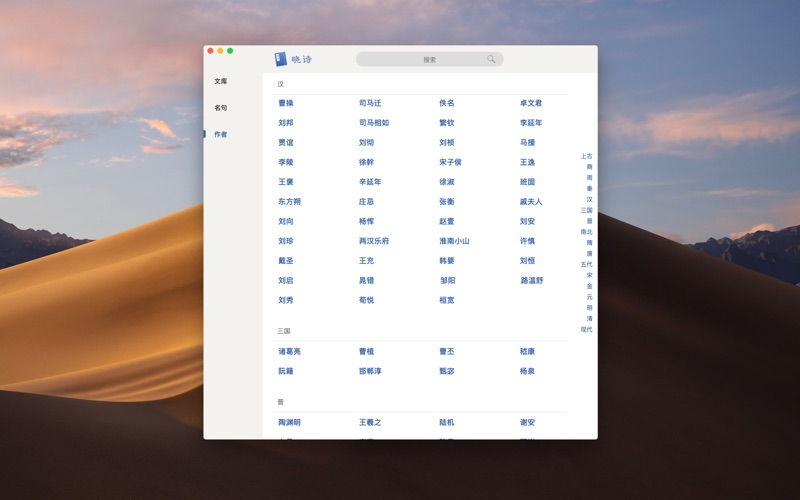Open author 班固
The image size is (800, 500).
tap(527, 182)
